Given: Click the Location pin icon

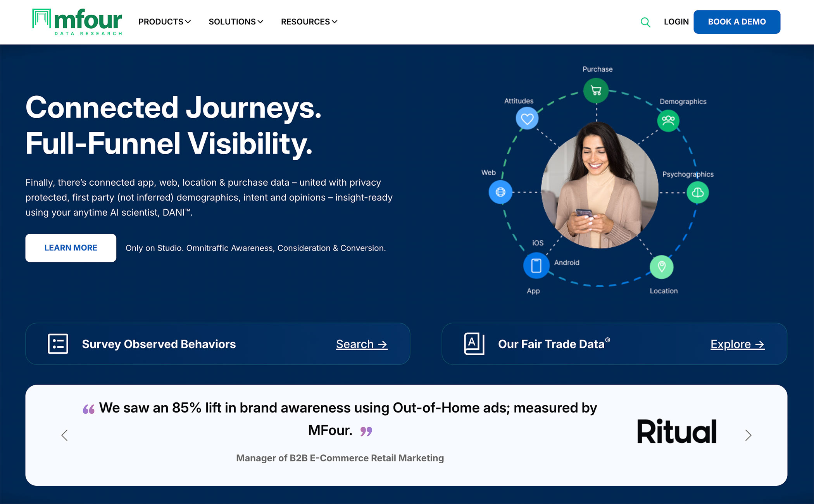Looking at the screenshot, I should pos(662,267).
